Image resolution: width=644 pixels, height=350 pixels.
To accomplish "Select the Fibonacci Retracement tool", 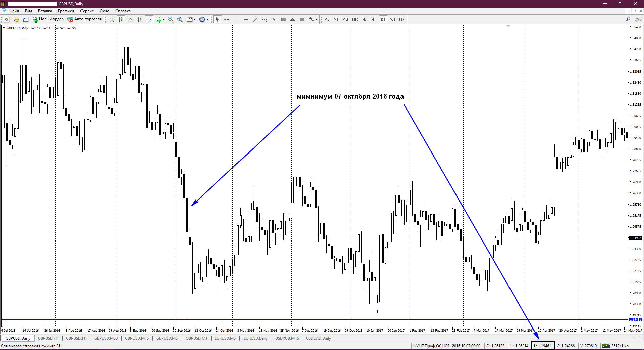I will (264, 19).
